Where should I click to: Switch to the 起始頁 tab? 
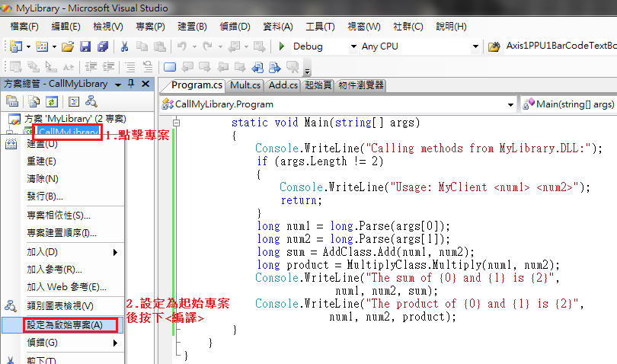[x=318, y=85]
